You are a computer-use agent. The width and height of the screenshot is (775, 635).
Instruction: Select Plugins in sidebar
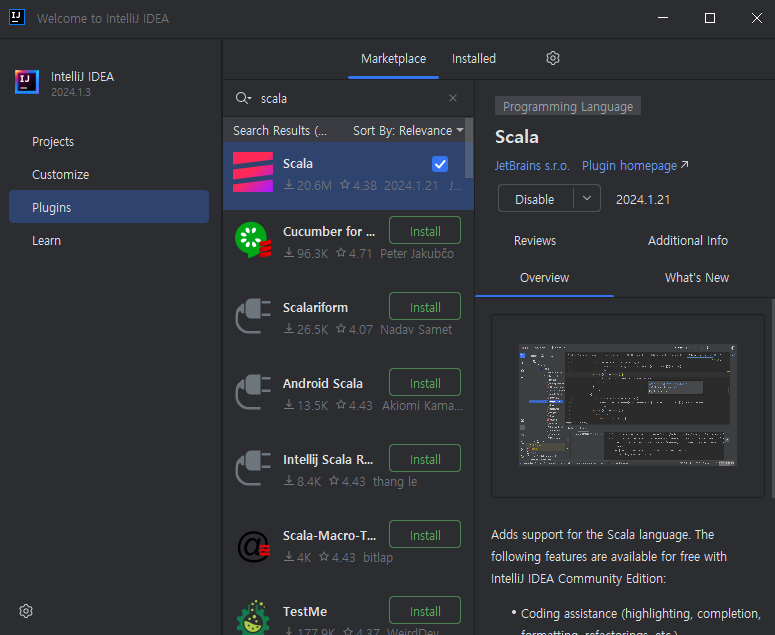click(109, 207)
